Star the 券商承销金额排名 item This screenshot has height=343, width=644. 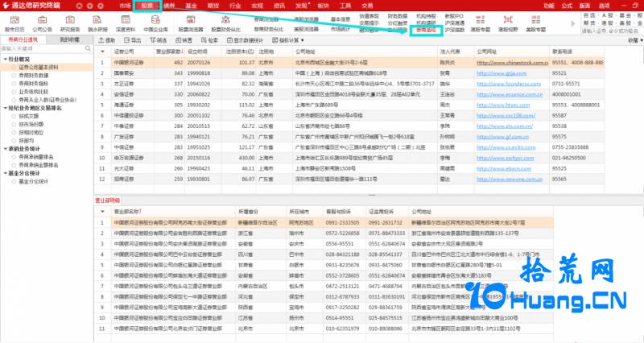[14, 165]
